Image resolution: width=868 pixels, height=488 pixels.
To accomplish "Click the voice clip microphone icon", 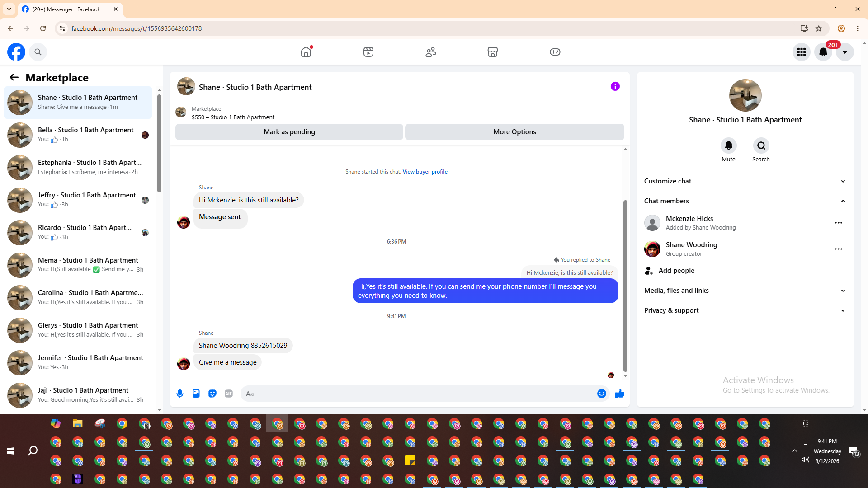I will coord(180,394).
